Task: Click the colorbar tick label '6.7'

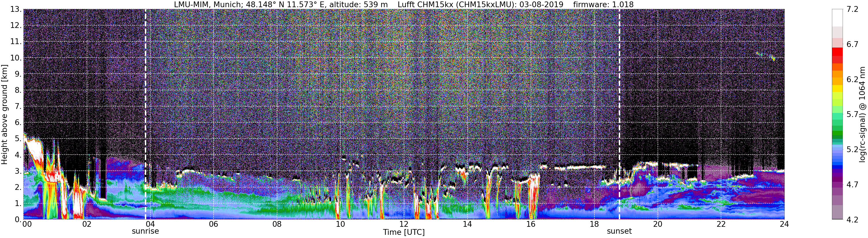Action: tap(852, 44)
